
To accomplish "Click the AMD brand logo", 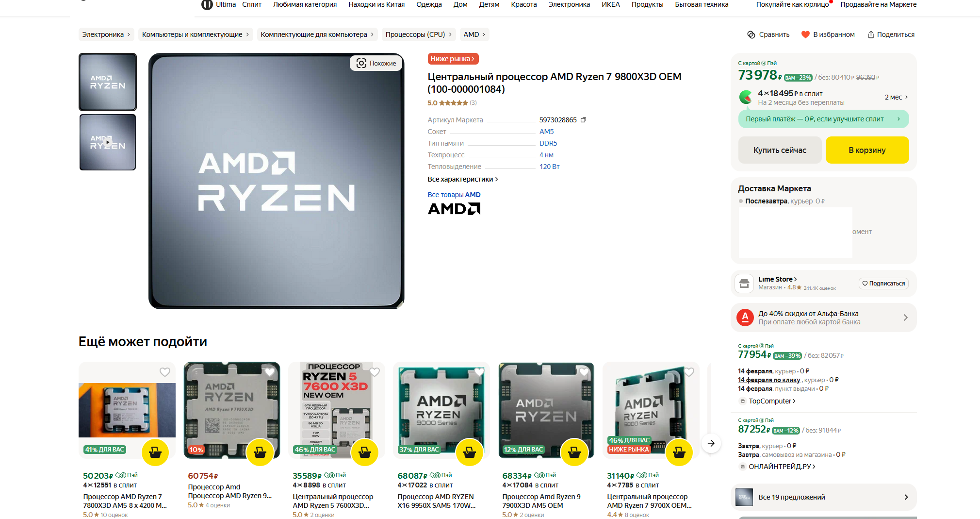I will 454,209.
